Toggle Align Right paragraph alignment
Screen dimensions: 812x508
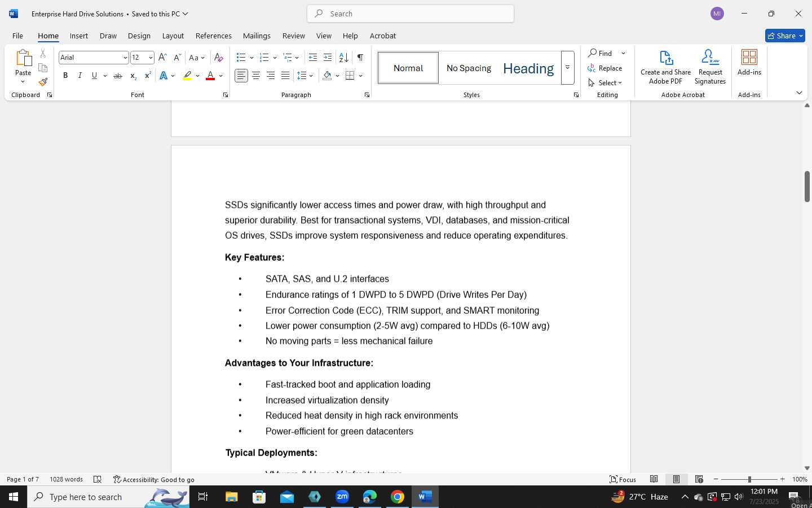point(271,76)
